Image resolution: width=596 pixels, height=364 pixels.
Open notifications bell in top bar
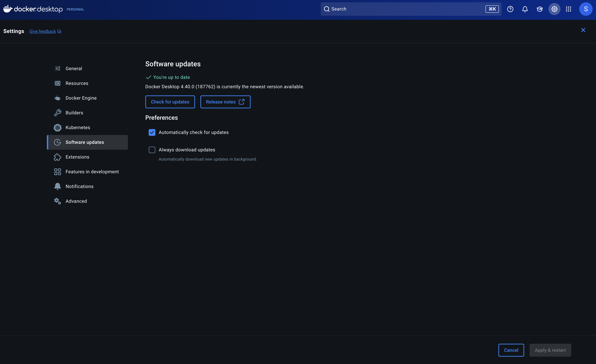pos(525,9)
